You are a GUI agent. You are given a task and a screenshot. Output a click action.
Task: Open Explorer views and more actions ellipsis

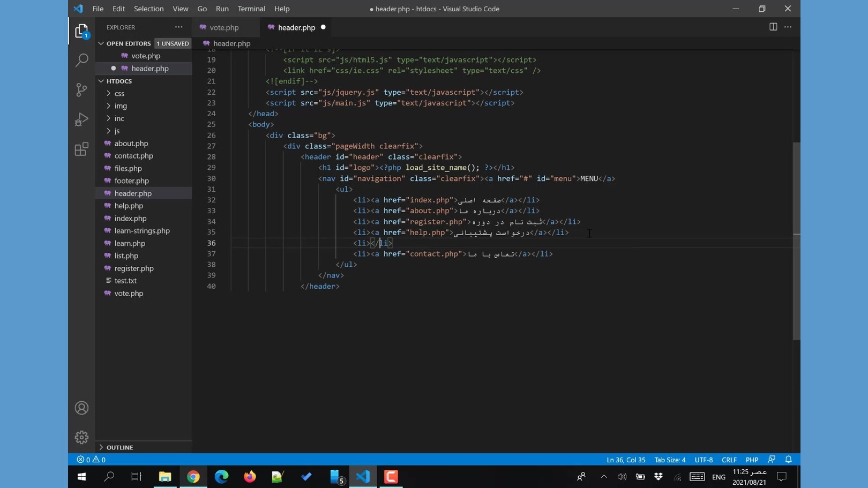(178, 27)
